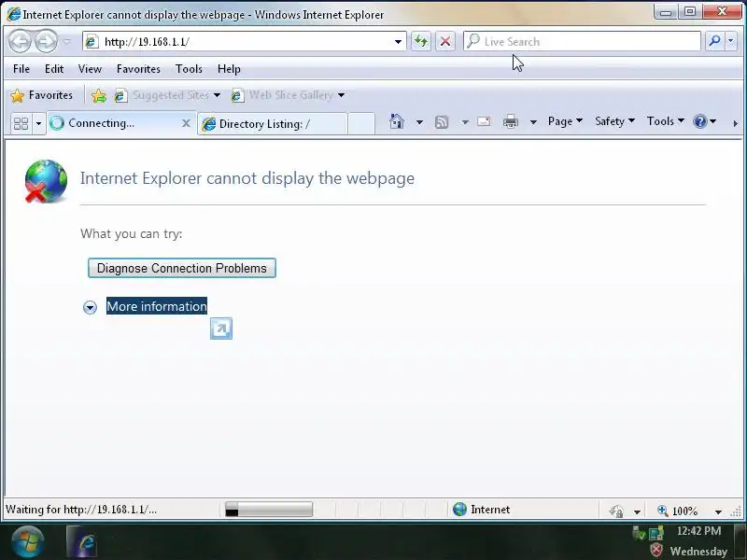Viewport: 747px width, 560px height.
Task: Click the network tray icon
Action: [656, 533]
